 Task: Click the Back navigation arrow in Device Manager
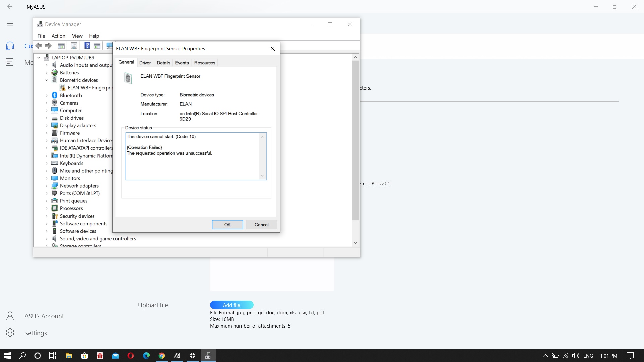coord(39,46)
